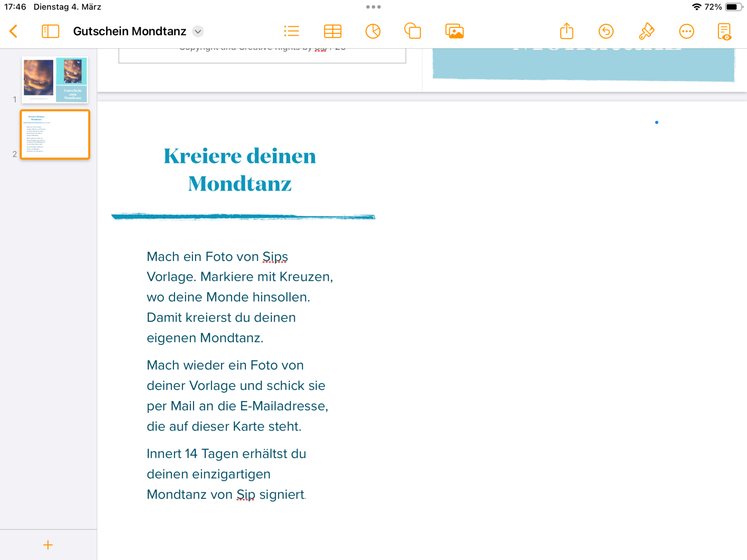Tap the Kreiere deinen Mondtanz heading
Viewport: 747px width, 560px height.
pos(240,170)
